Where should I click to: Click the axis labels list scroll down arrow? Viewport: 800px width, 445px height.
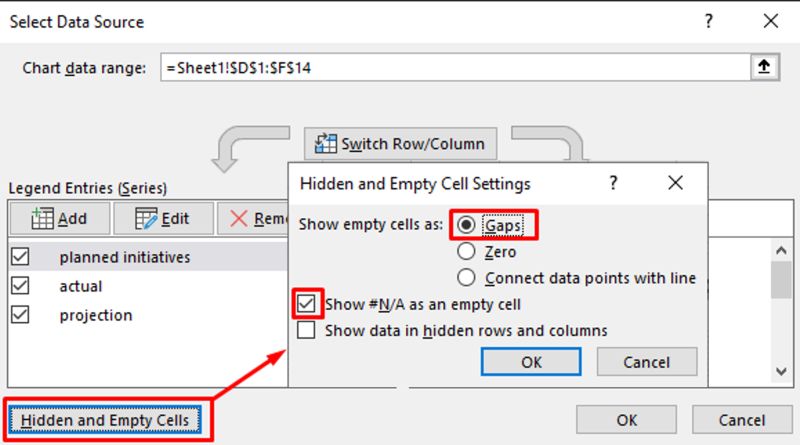(781, 372)
